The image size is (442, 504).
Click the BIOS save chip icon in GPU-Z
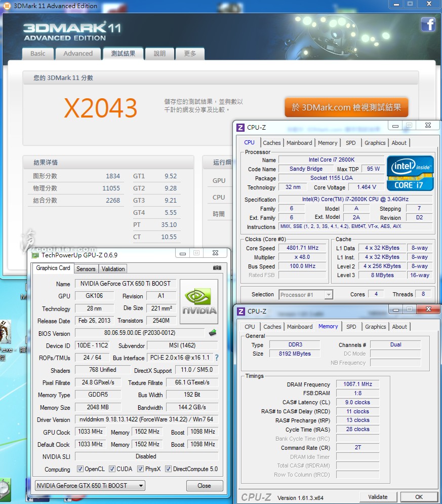tap(213, 333)
